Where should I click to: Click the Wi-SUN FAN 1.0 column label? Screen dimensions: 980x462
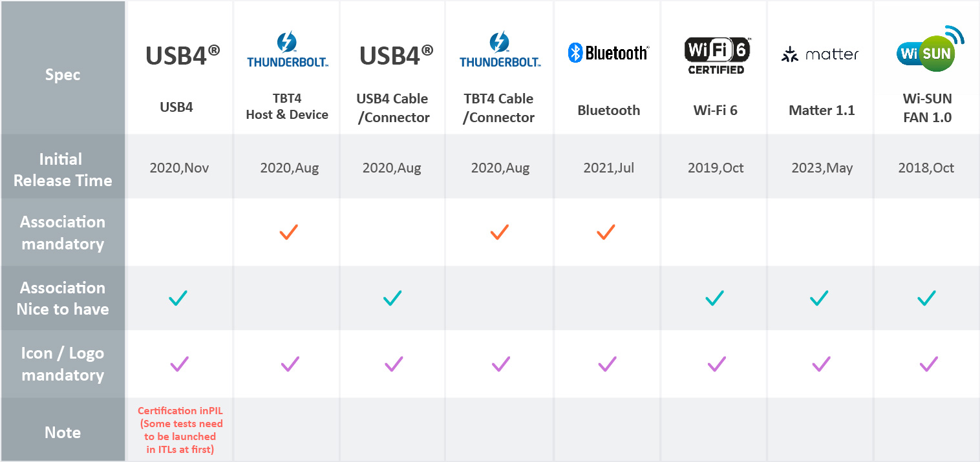(927, 109)
